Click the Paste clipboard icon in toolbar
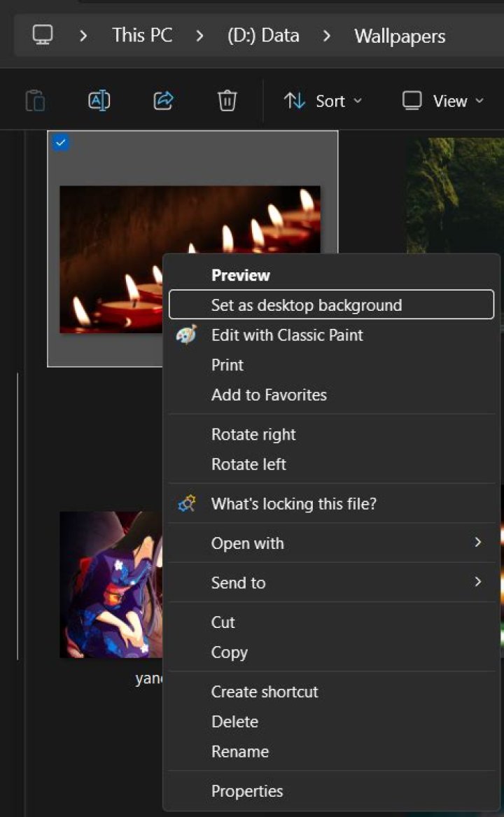 [x=35, y=101]
